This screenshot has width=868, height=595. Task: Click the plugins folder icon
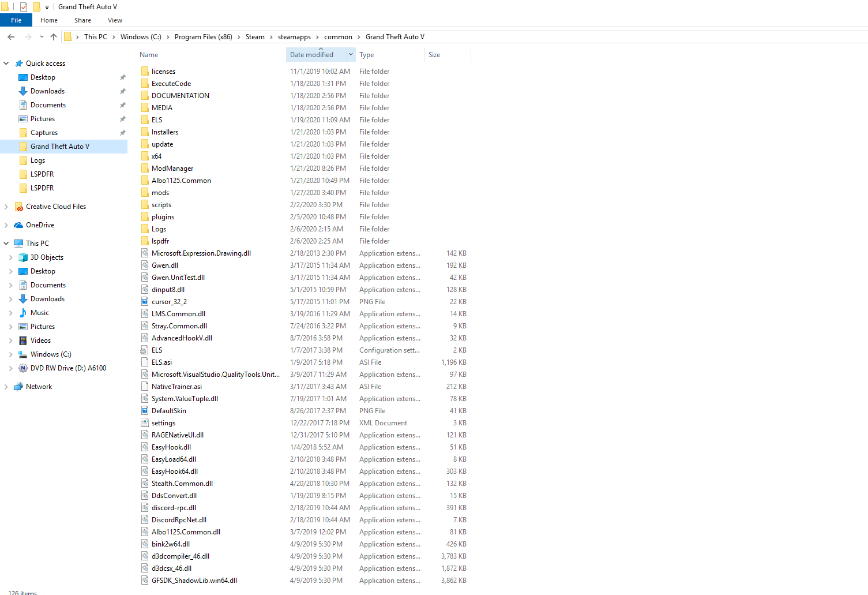tap(145, 217)
